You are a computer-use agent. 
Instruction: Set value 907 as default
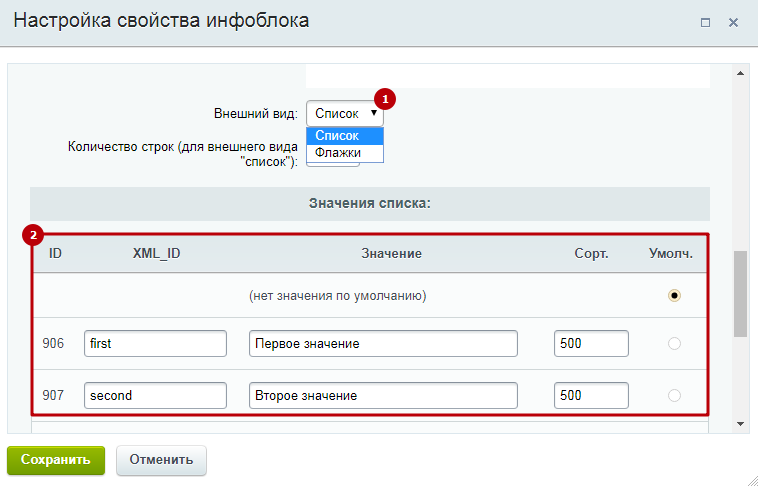click(x=674, y=396)
